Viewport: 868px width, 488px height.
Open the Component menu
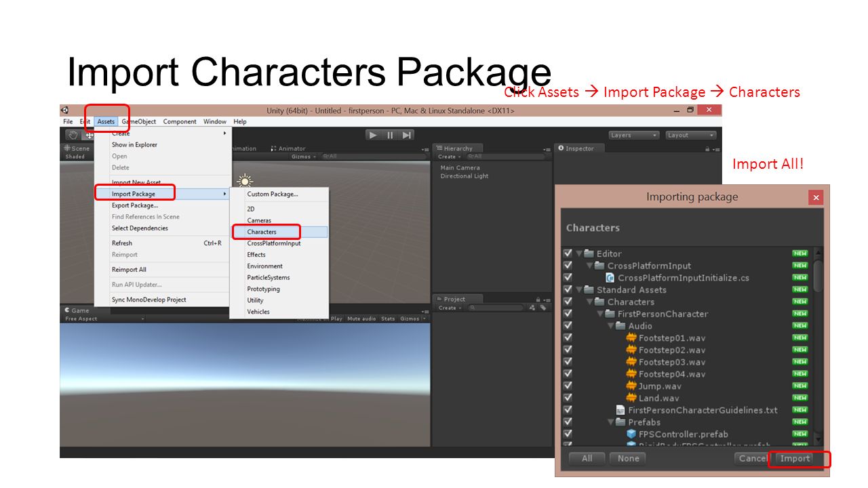pos(180,122)
